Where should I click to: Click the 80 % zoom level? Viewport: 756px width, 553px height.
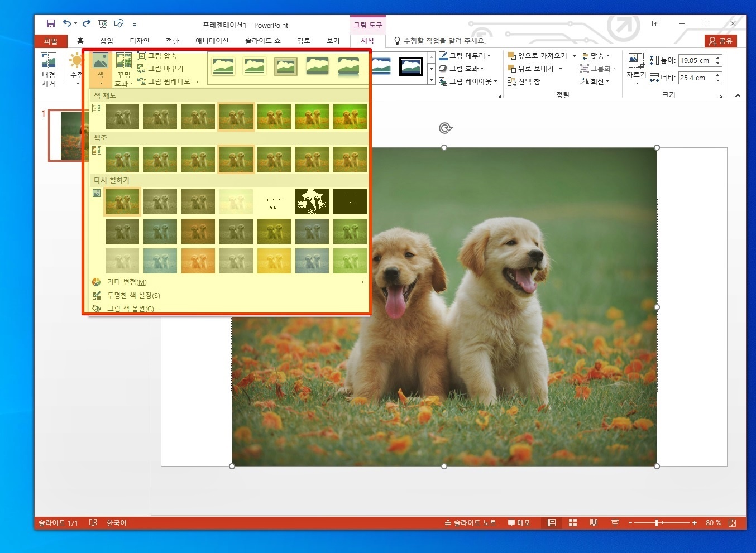(714, 523)
